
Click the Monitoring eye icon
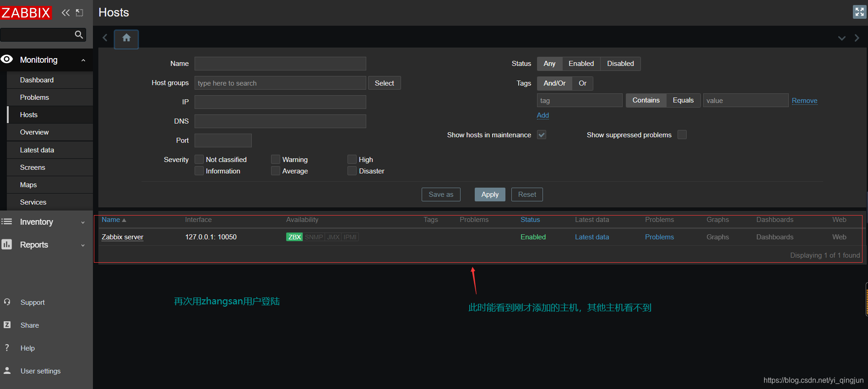click(7, 59)
